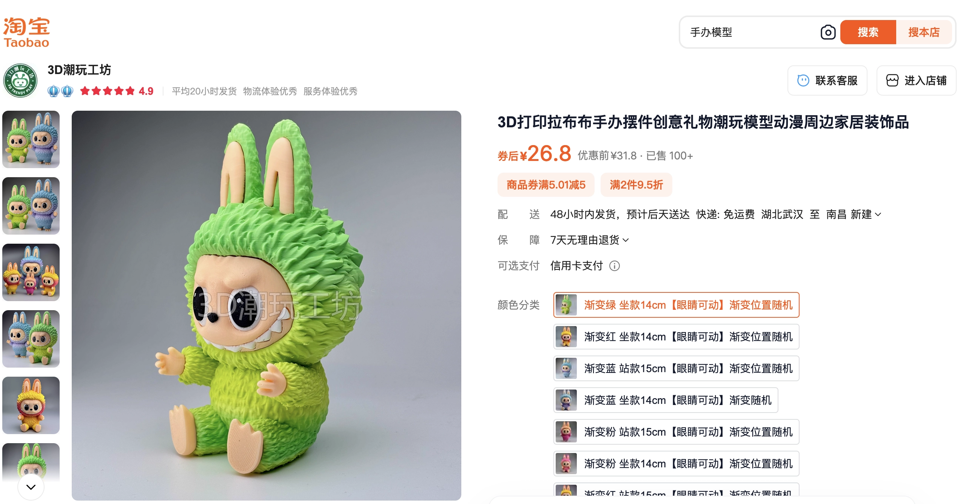Click the 进入店铺 enter shop button
980x504 pixels.
[916, 80]
